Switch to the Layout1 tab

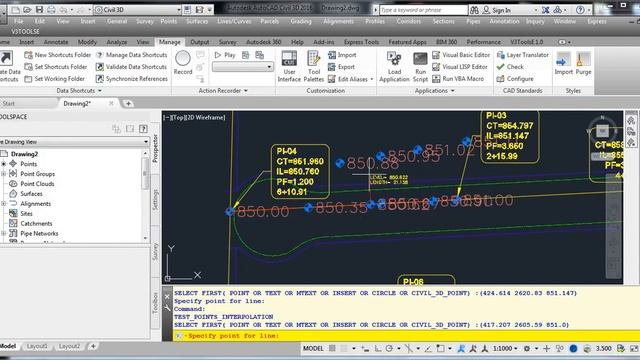[37, 347]
